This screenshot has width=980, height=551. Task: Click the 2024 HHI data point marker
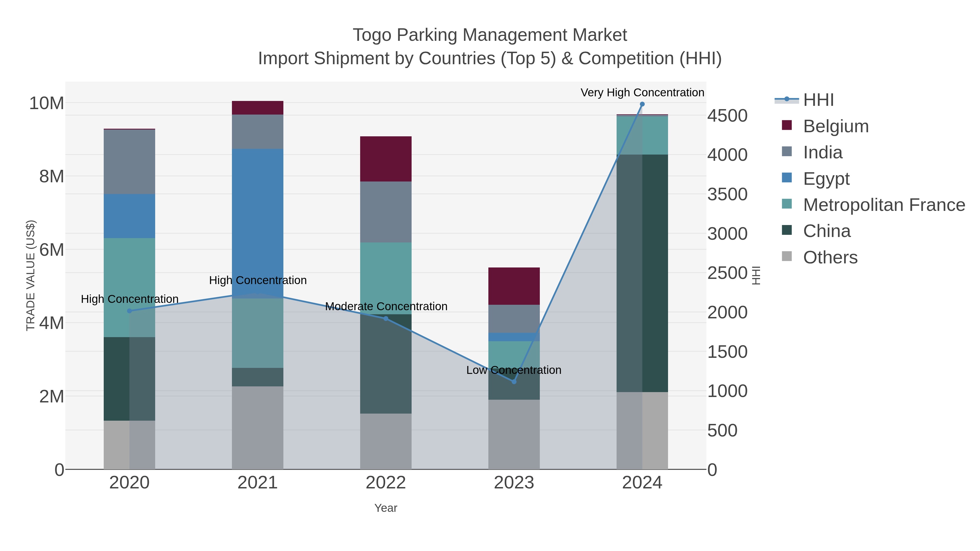click(642, 104)
